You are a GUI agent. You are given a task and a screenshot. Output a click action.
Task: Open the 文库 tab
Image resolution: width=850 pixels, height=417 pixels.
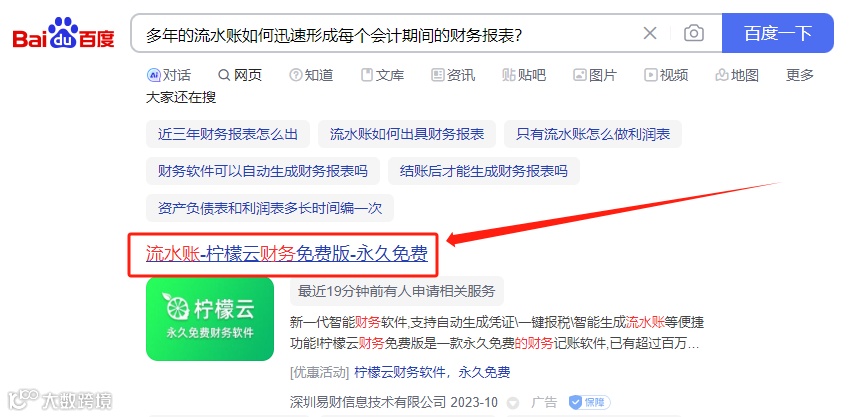tap(382, 75)
